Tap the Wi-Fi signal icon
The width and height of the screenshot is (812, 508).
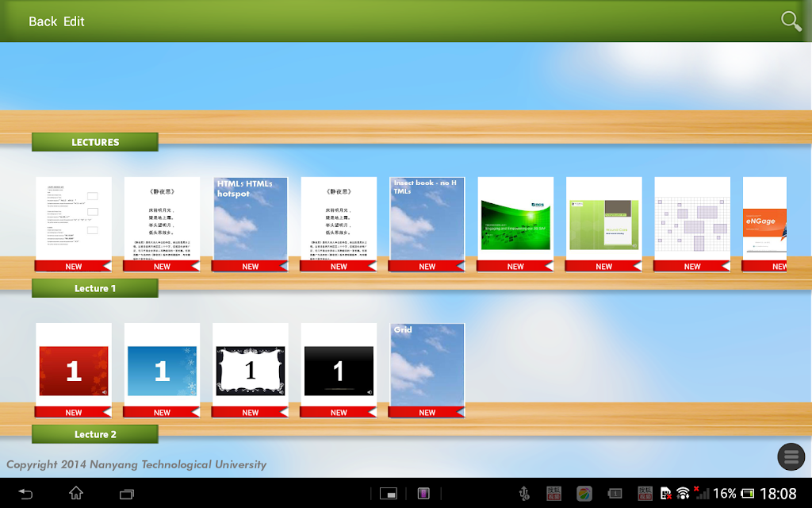click(x=683, y=494)
